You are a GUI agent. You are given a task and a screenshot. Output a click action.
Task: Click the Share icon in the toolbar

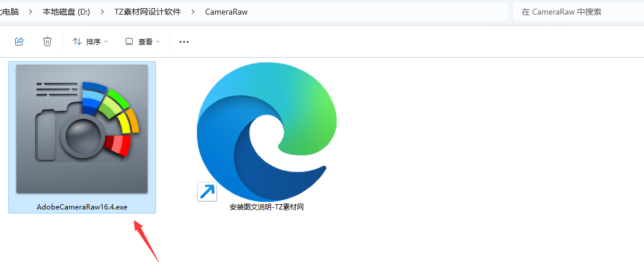coord(19,41)
